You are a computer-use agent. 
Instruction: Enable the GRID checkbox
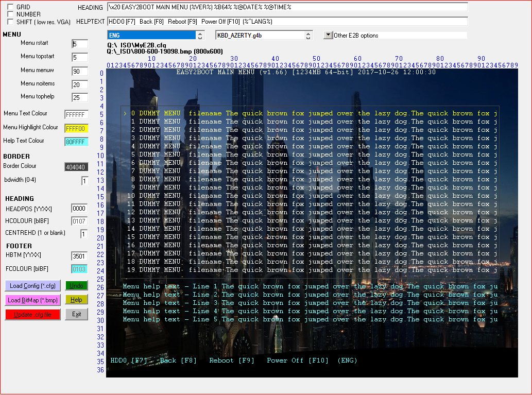click(10, 7)
